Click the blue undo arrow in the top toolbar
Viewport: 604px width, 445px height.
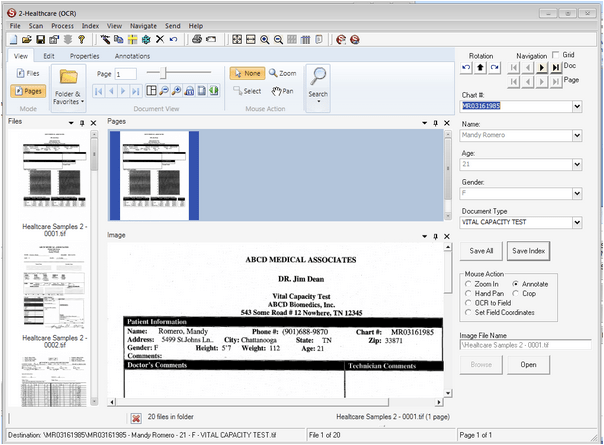pos(173,39)
